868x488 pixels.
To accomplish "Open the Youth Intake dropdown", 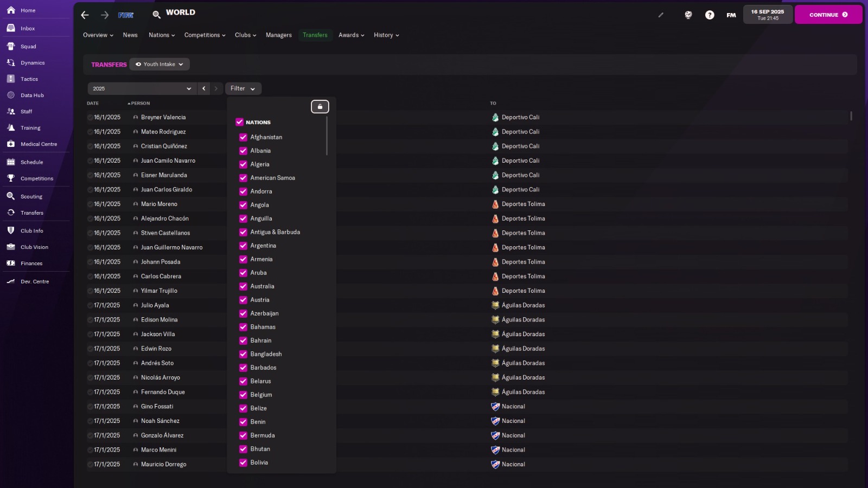I will (x=159, y=64).
